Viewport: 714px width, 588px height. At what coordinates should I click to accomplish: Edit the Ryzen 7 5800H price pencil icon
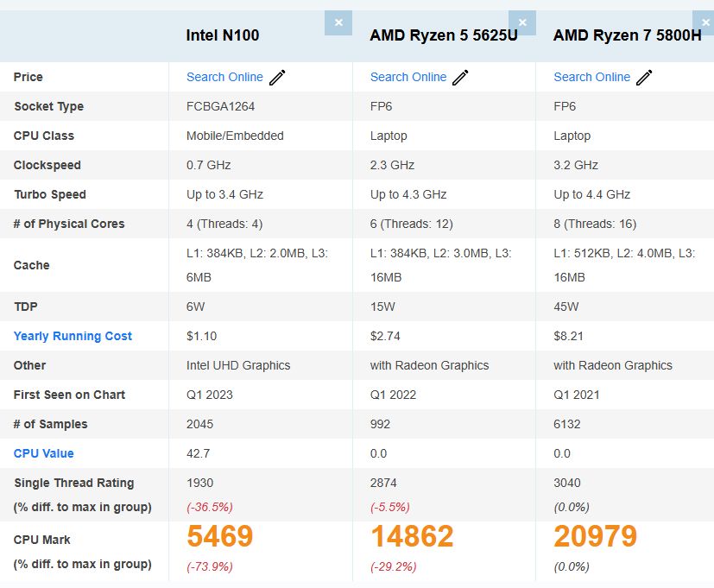point(644,78)
